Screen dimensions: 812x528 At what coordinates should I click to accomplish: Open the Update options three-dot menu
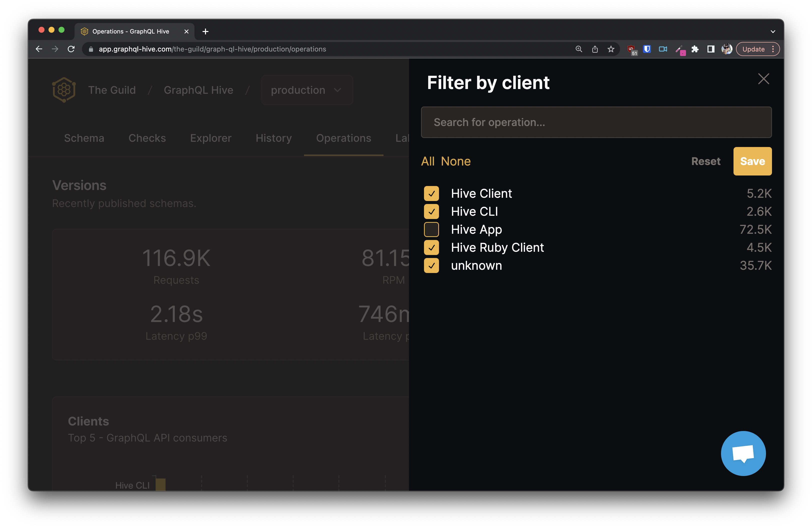[773, 49]
